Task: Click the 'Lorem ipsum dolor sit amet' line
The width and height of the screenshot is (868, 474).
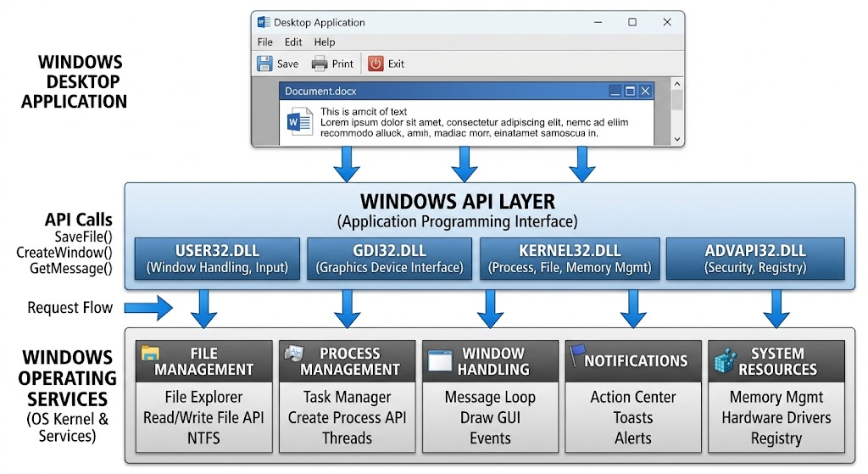Action: pos(475,122)
